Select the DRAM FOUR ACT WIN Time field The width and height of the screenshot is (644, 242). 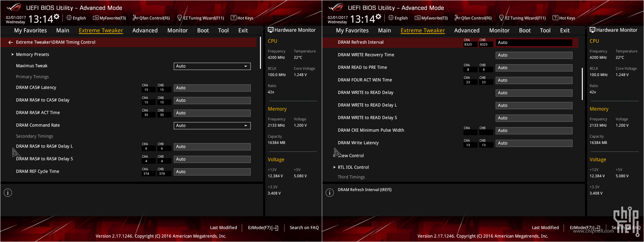(x=534, y=80)
